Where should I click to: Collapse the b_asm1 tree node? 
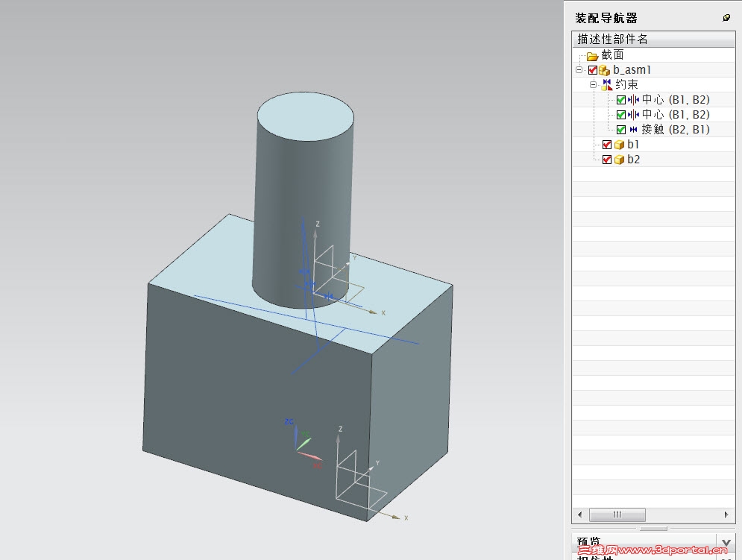point(579,70)
